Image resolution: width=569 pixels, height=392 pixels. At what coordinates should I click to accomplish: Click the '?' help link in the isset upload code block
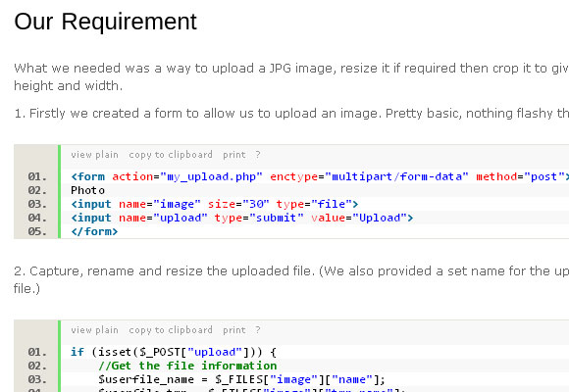pyautogui.click(x=258, y=330)
